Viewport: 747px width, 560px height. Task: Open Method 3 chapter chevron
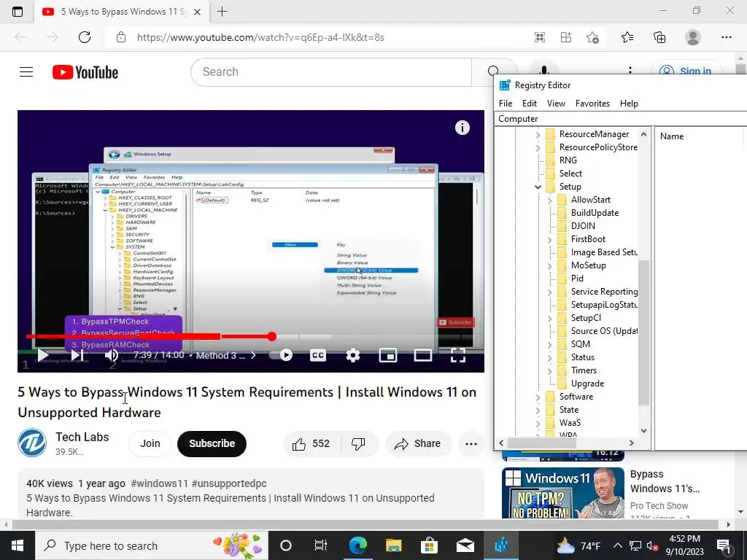(x=253, y=355)
